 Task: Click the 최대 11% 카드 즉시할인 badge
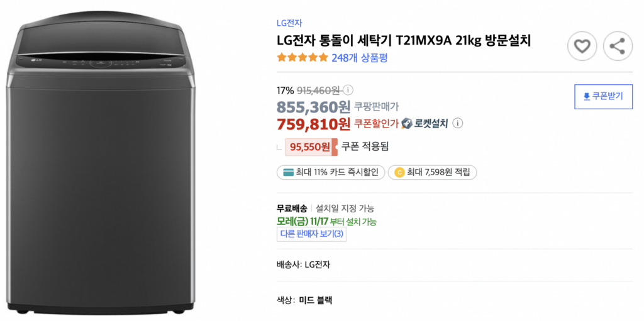[331, 172]
